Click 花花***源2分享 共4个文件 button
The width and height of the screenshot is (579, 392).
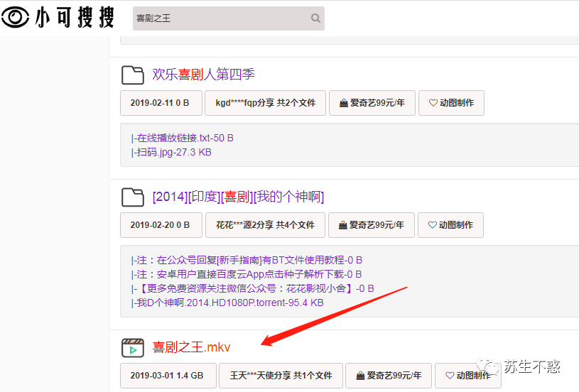[265, 225]
